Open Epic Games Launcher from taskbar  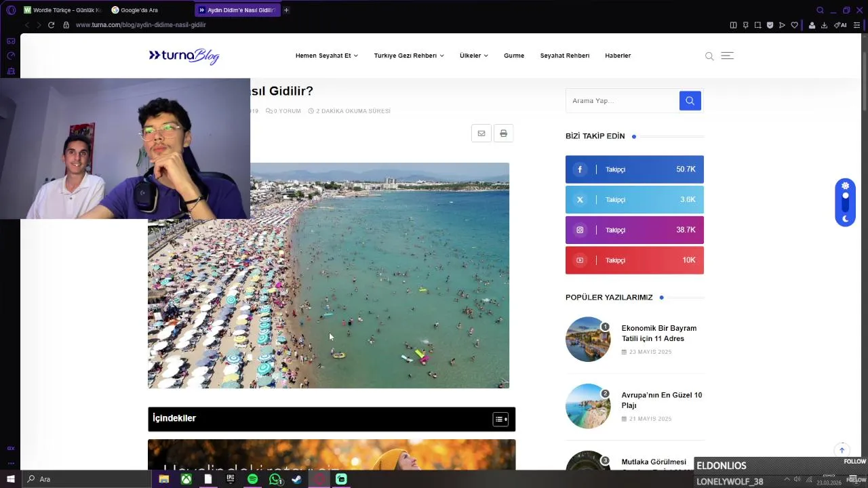(x=231, y=479)
